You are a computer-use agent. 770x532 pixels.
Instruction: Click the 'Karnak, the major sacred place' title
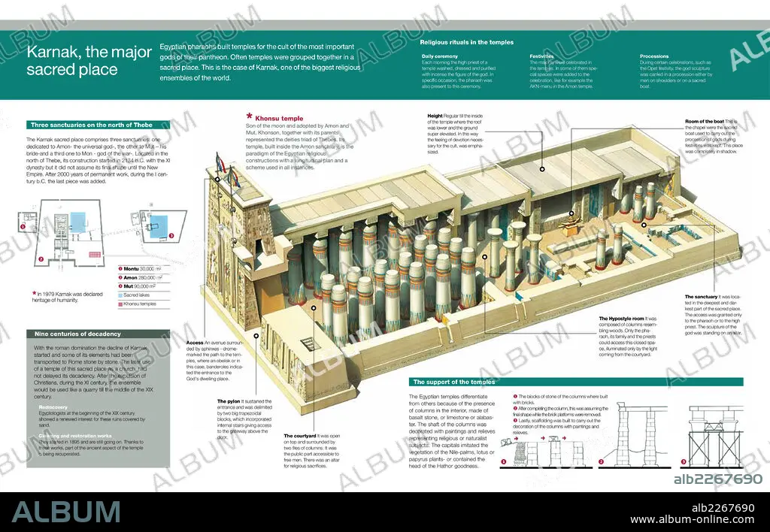point(89,60)
